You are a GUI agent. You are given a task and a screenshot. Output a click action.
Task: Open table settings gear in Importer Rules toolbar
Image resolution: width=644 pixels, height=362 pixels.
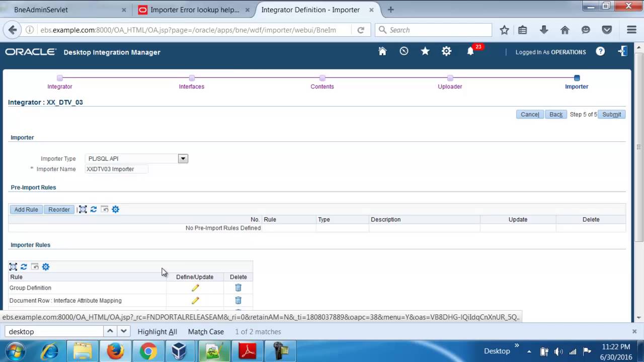point(46,266)
